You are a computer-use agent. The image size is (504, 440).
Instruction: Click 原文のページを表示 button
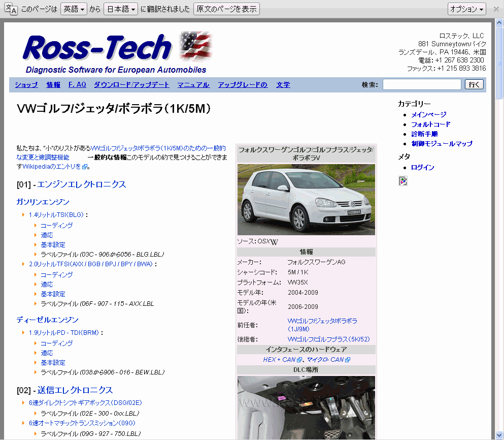click(226, 9)
